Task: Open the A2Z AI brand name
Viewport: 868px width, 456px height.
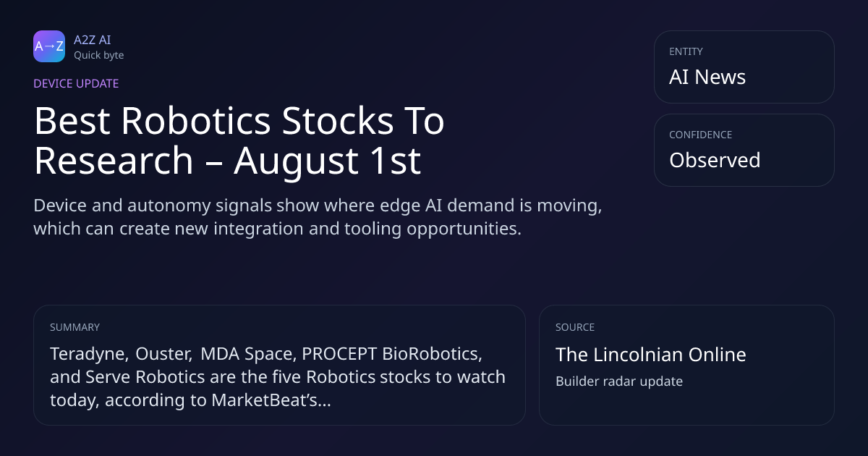Action: click(x=92, y=40)
